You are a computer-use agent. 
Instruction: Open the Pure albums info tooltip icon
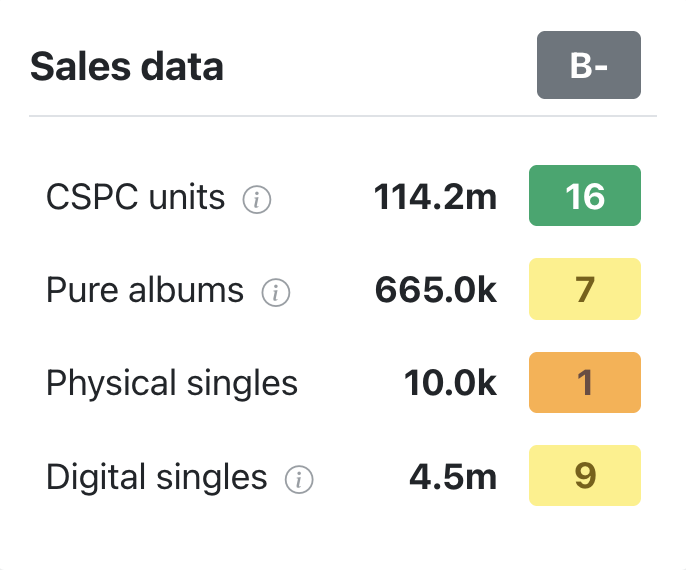(276, 293)
